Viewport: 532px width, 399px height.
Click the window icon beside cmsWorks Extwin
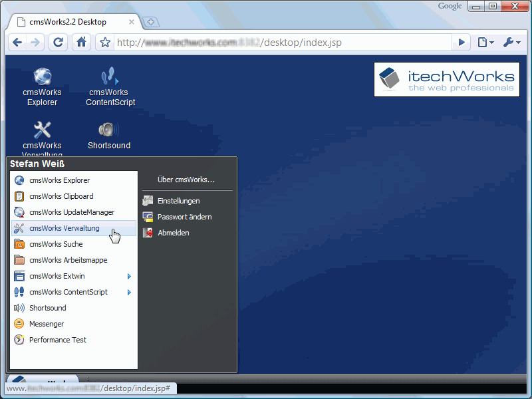click(x=19, y=276)
